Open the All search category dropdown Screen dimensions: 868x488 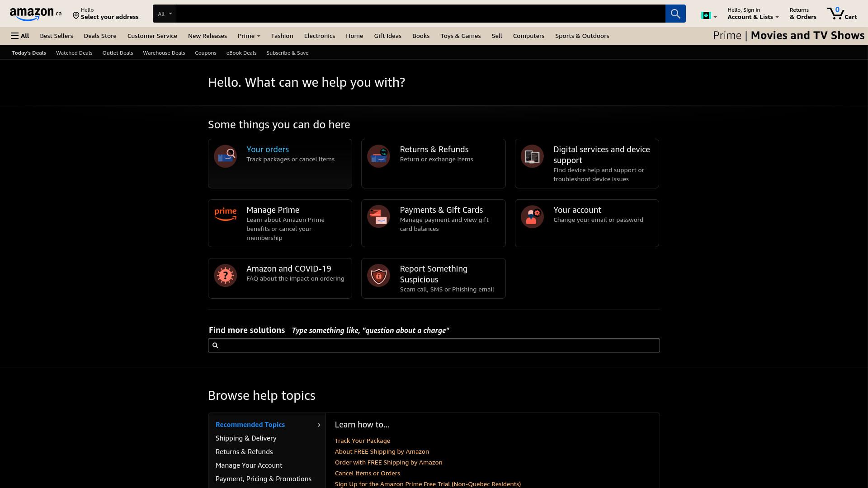click(x=165, y=14)
